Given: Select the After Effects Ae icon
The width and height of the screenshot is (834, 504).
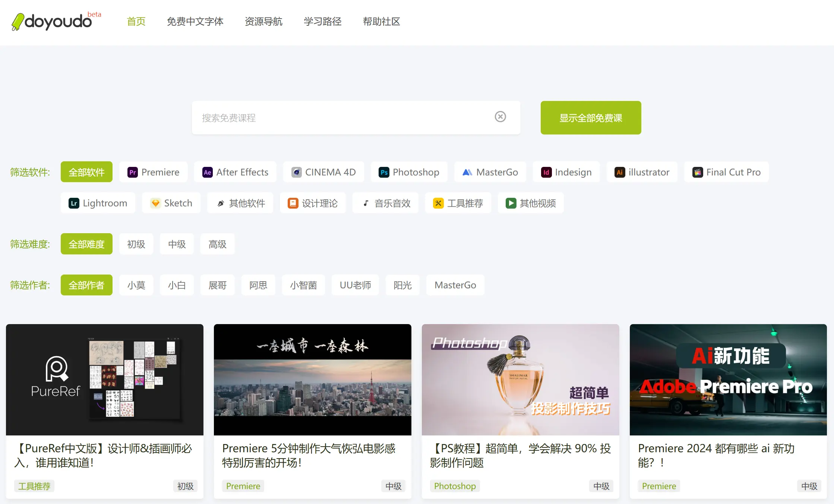Looking at the screenshot, I should tap(207, 172).
